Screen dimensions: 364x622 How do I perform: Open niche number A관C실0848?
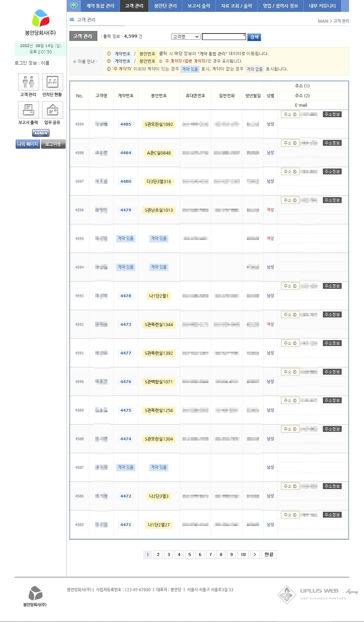(159, 153)
